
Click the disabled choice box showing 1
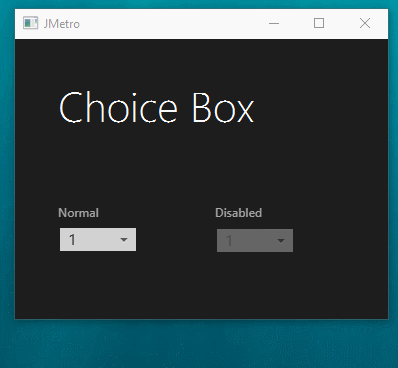pyautogui.click(x=255, y=240)
